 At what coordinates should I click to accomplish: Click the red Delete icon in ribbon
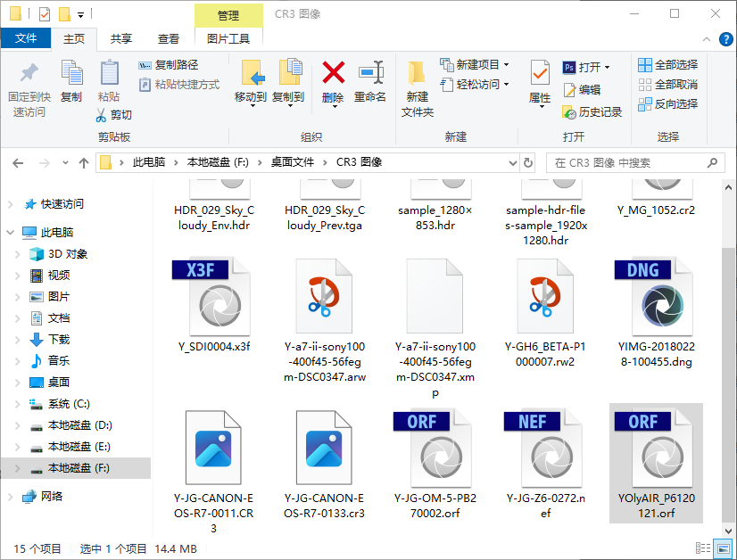[333, 74]
